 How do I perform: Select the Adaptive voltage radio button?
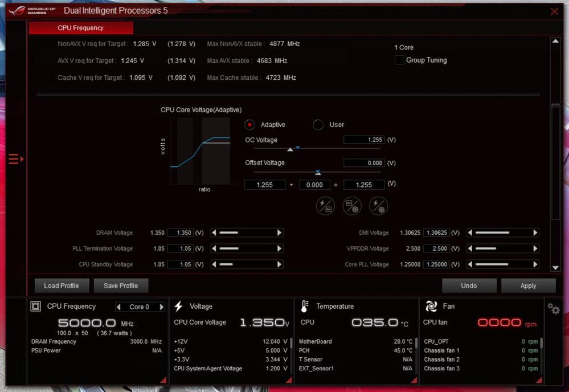point(249,125)
